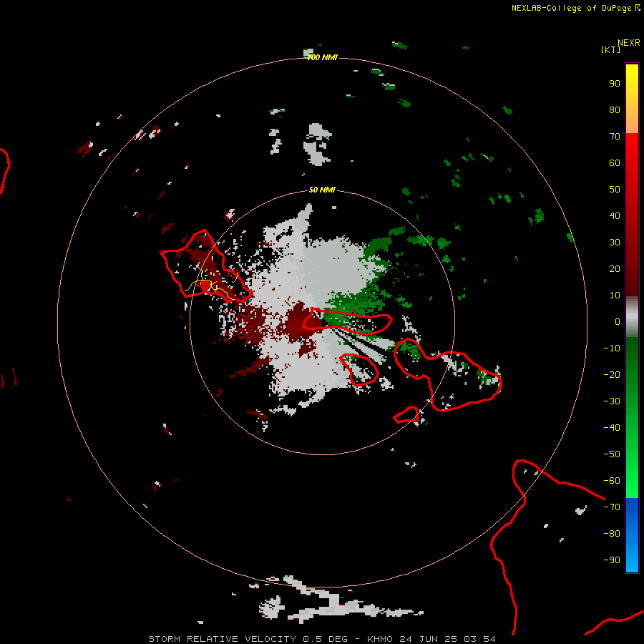Click the -10 value on the color scale
644x644 pixels.
click(612, 348)
